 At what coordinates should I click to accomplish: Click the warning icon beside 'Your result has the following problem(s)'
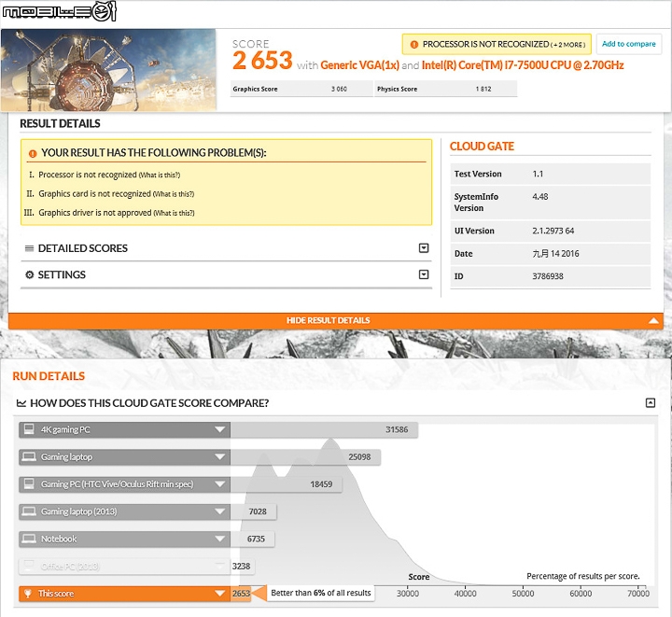point(33,153)
